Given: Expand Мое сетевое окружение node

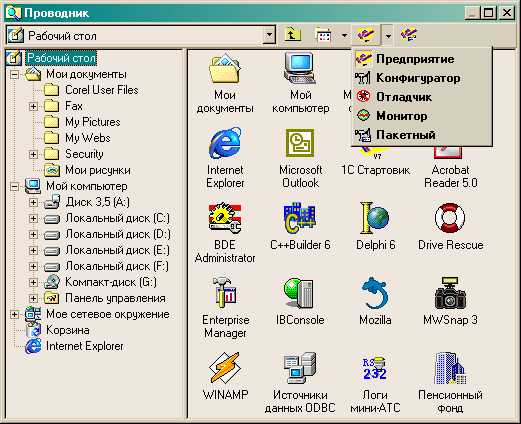Looking at the screenshot, I should (x=14, y=314).
